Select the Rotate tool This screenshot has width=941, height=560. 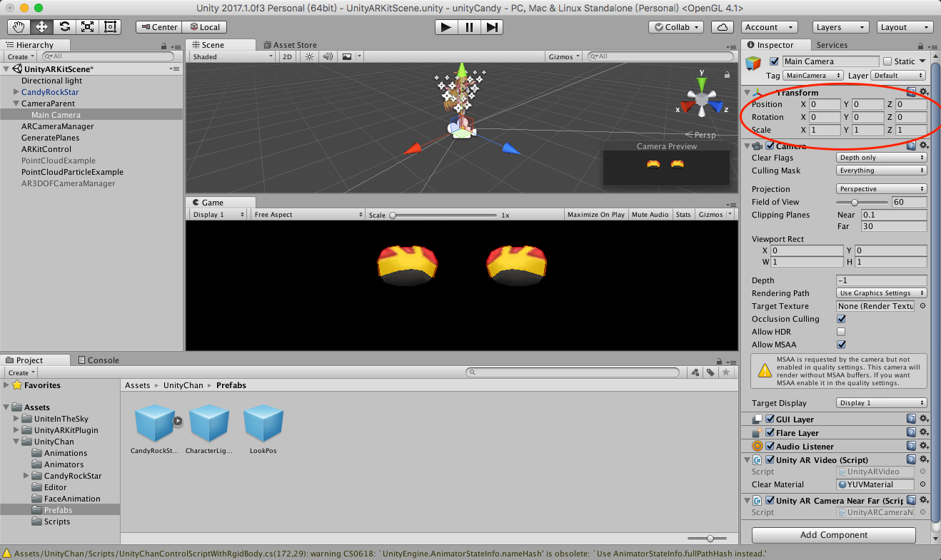pyautogui.click(x=65, y=27)
